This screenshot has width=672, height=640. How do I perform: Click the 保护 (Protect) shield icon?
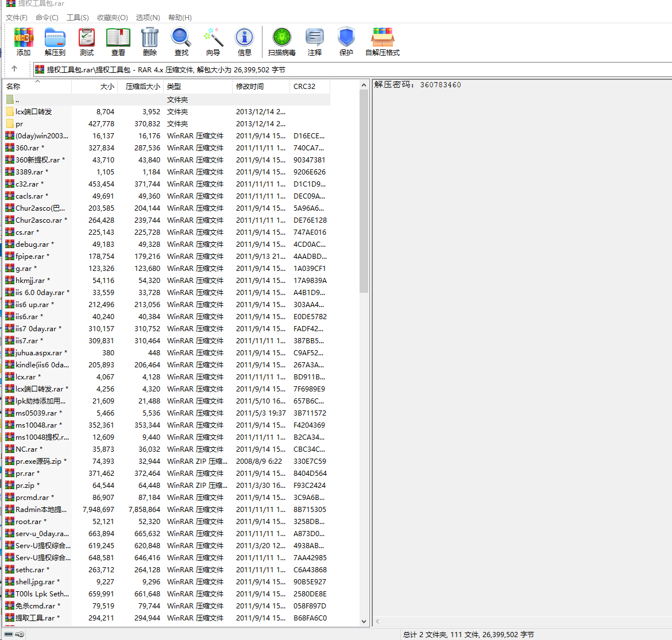click(x=346, y=37)
